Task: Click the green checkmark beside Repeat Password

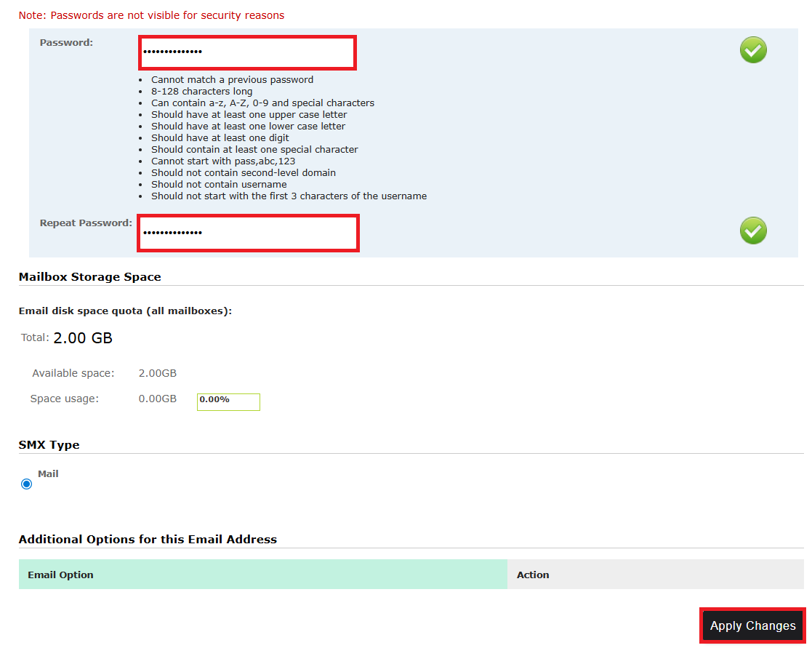Action: pos(753,231)
